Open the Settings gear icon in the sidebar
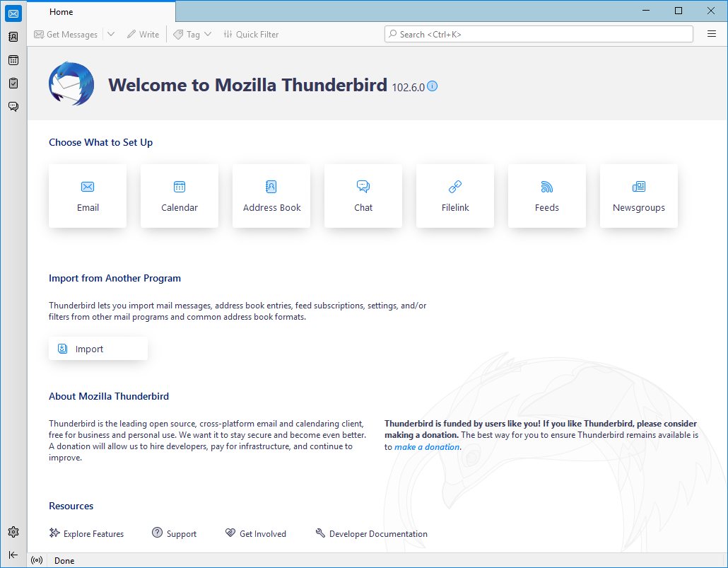This screenshot has height=568, width=728. (13, 532)
